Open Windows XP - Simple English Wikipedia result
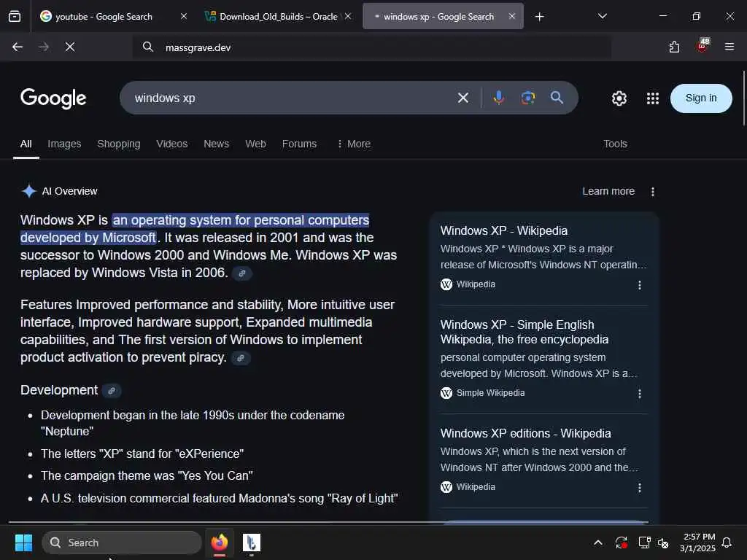 point(524,332)
